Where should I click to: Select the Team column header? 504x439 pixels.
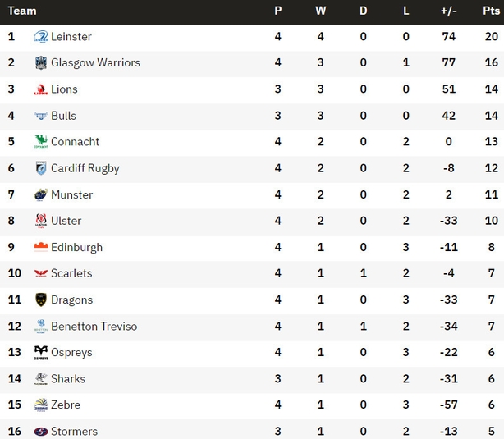[22, 11]
